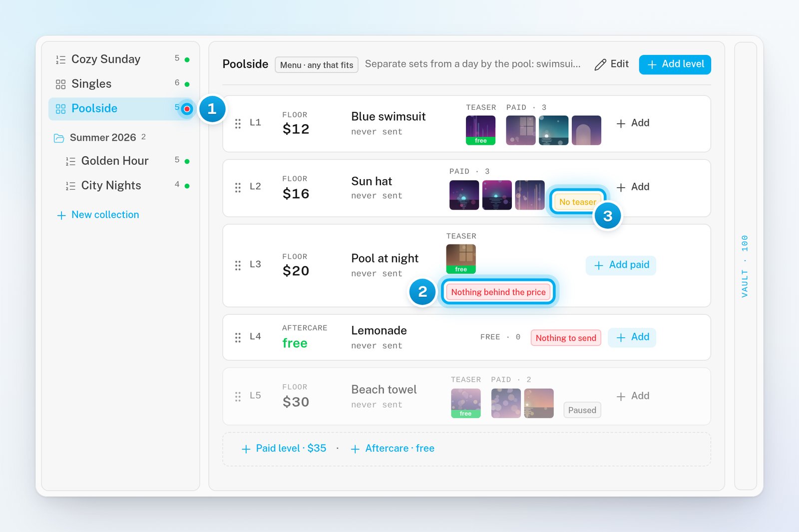This screenshot has width=799, height=532.
Task: Click the list icon beside City Nights
Action: point(70,186)
